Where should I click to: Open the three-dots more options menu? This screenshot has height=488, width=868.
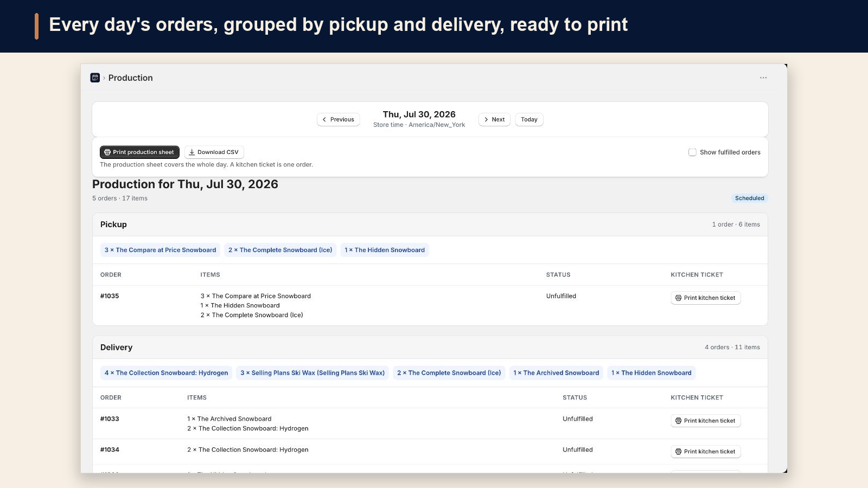tap(763, 78)
